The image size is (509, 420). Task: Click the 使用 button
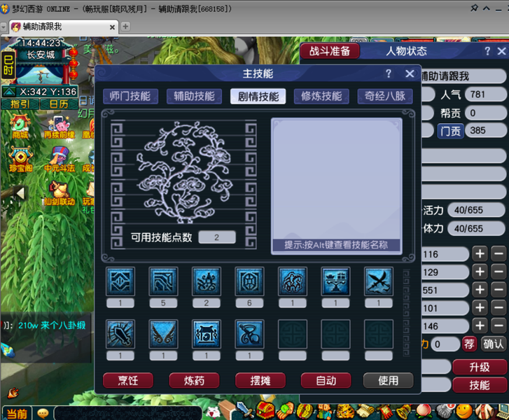[389, 380]
